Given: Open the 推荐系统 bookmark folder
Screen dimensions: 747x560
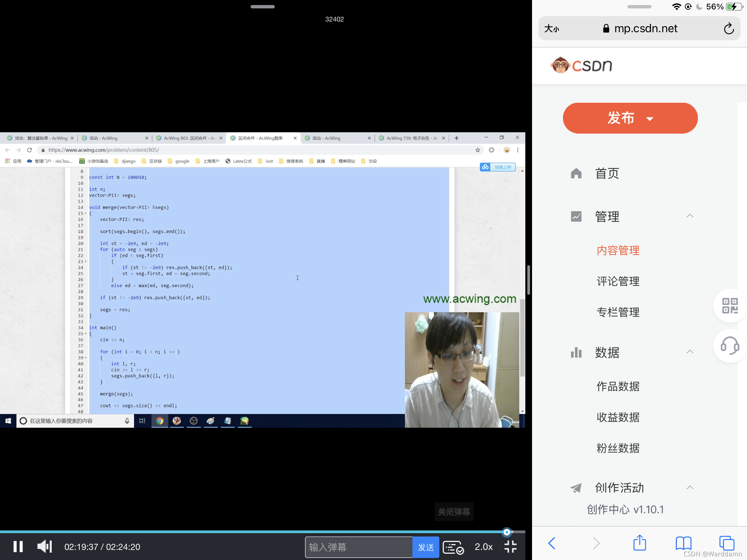Looking at the screenshot, I should (x=291, y=161).
